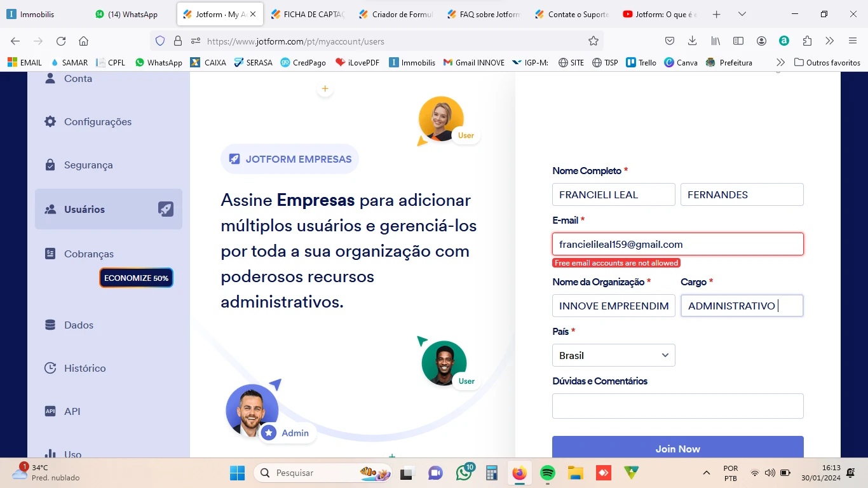The height and width of the screenshot is (488, 868).
Task: Select Usuários in the sidebar menu
Action: (83, 209)
